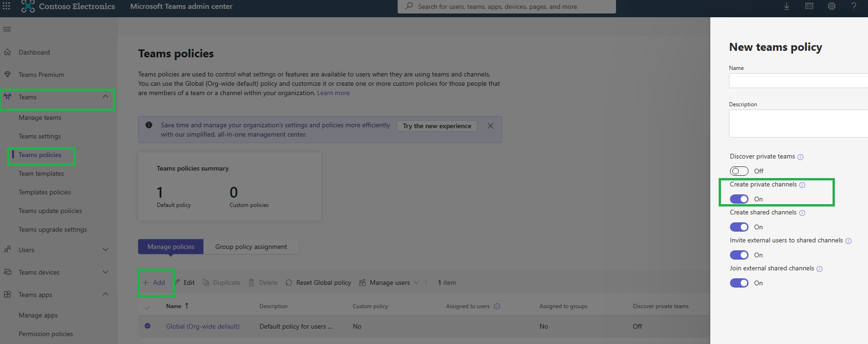This screenshot has height=344, width=868.
Task: Click the banner information icon
Action: (149, 125)
